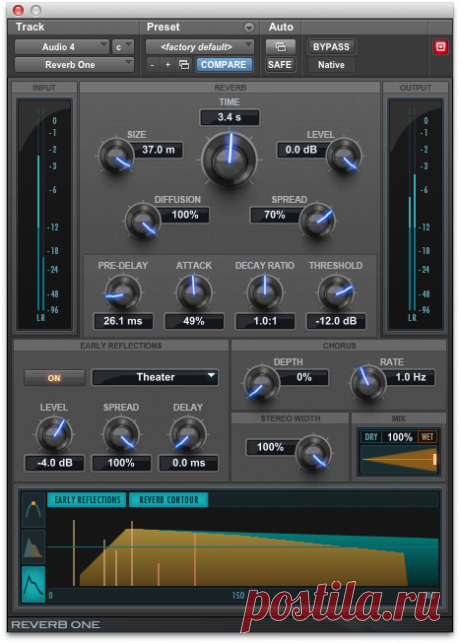Click the DECAY RATIO knob
Screen dimensions: 460x643
(x=265, y=293)
